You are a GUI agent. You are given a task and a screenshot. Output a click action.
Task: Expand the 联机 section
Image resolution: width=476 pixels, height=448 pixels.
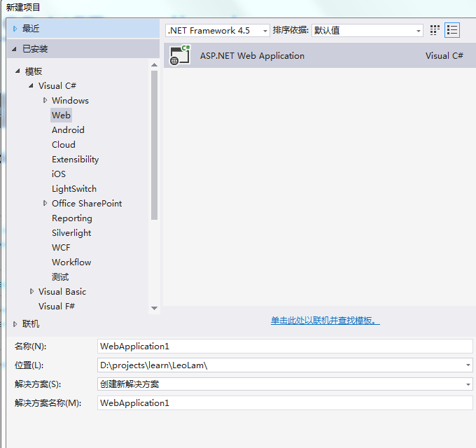[15, 324]
